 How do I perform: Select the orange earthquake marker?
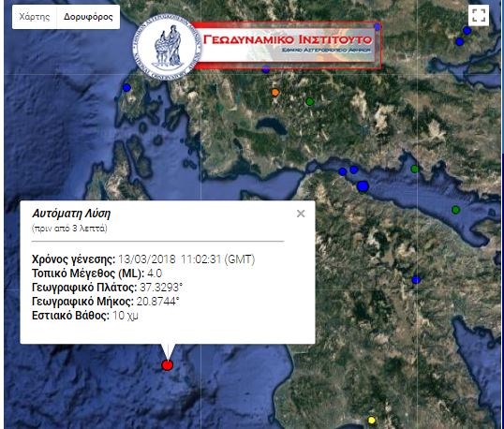(x=274, y=93)
